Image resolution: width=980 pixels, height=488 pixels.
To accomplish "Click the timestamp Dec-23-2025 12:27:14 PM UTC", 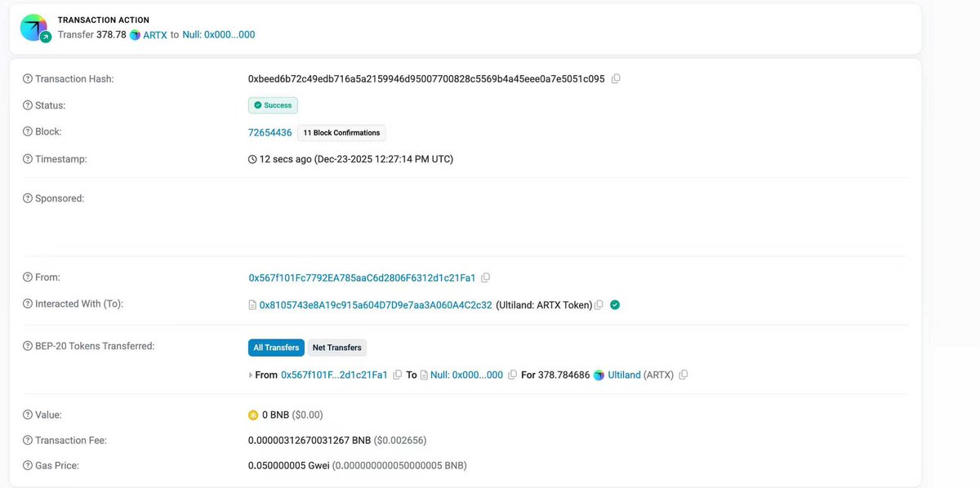I will (384, 159).
